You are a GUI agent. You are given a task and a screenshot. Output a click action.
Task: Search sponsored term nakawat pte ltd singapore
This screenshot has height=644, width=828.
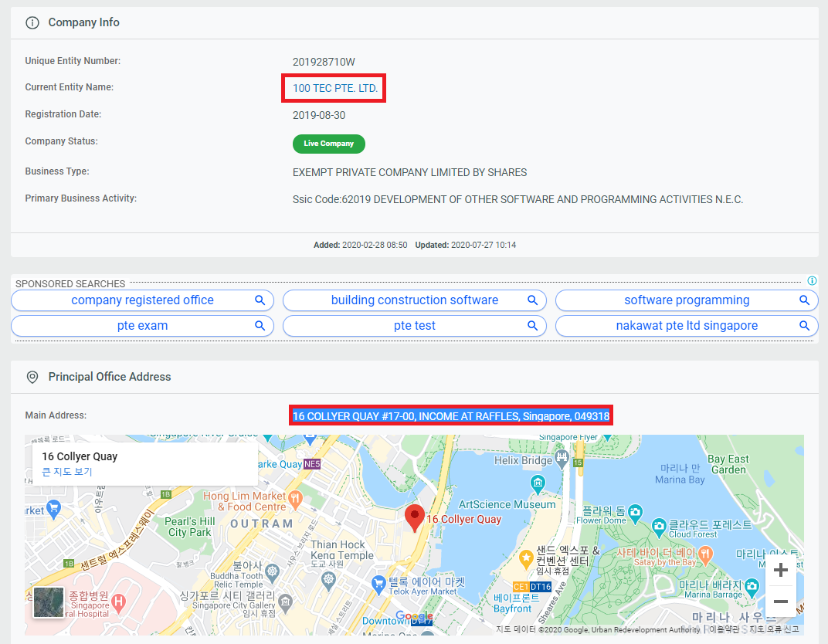tap(687, 325)
